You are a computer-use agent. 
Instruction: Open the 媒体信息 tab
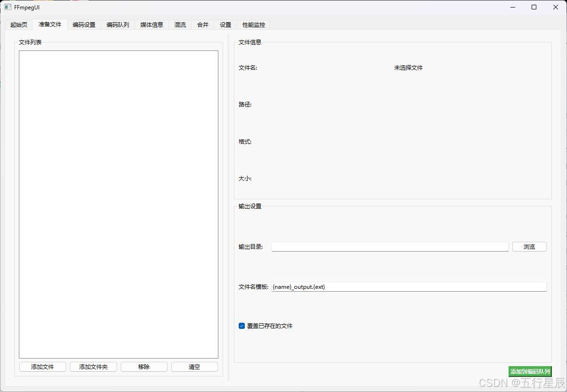152,25
